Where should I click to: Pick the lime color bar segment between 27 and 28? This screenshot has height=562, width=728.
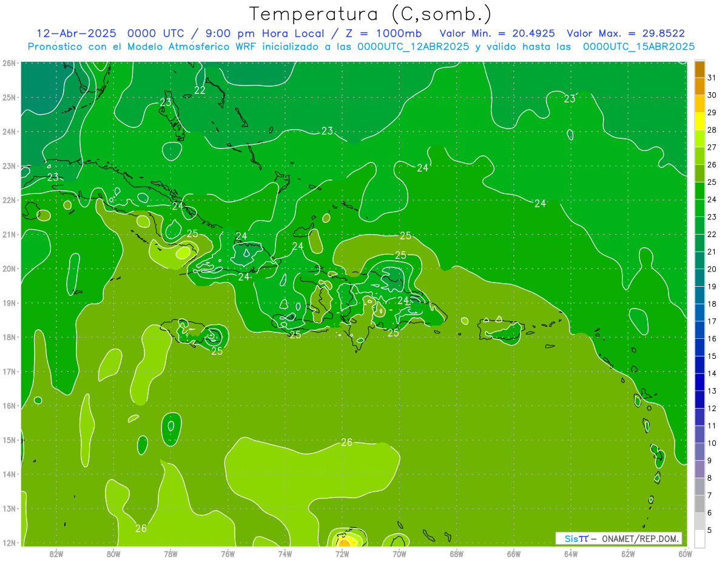pos(699,139)
